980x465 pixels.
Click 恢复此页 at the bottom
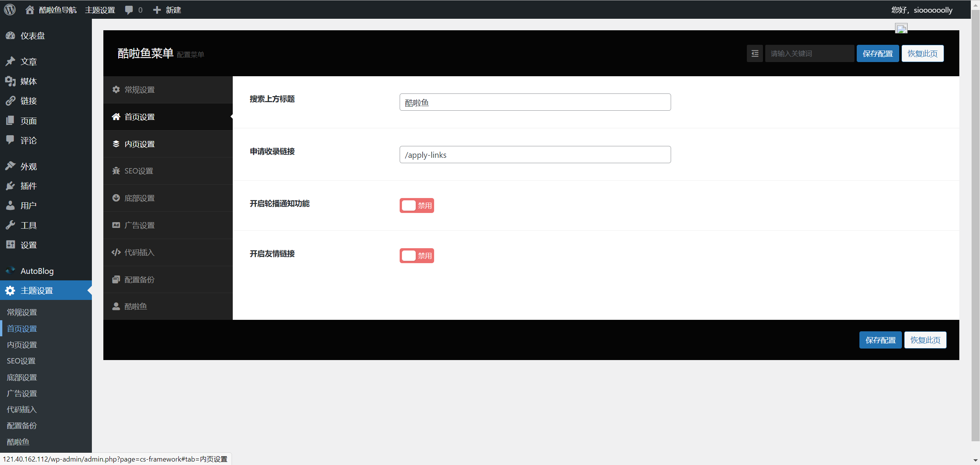(x=925, y=340)
